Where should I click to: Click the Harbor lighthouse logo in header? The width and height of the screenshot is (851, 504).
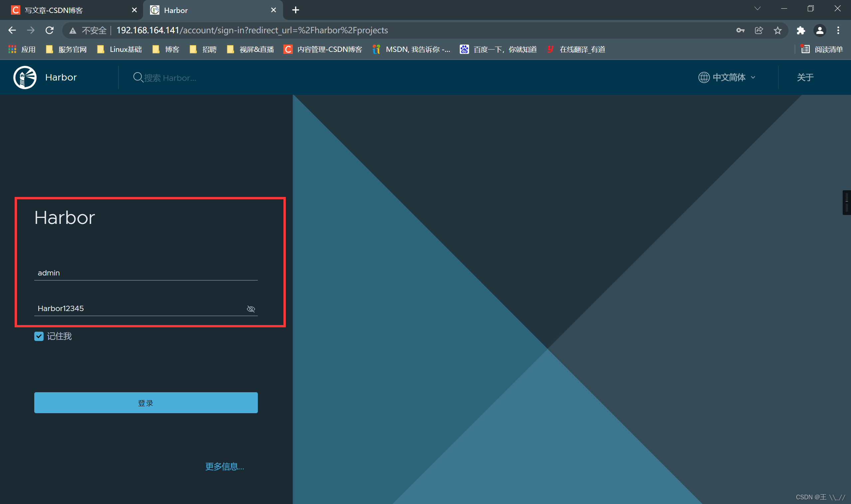click(25, 78)
